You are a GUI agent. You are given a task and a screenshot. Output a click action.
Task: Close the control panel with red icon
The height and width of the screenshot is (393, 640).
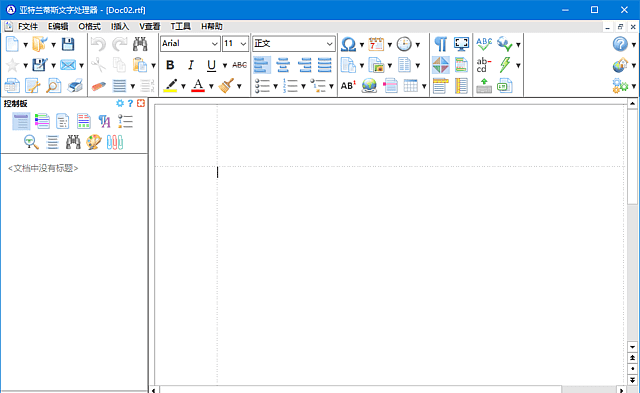(141, 103)
